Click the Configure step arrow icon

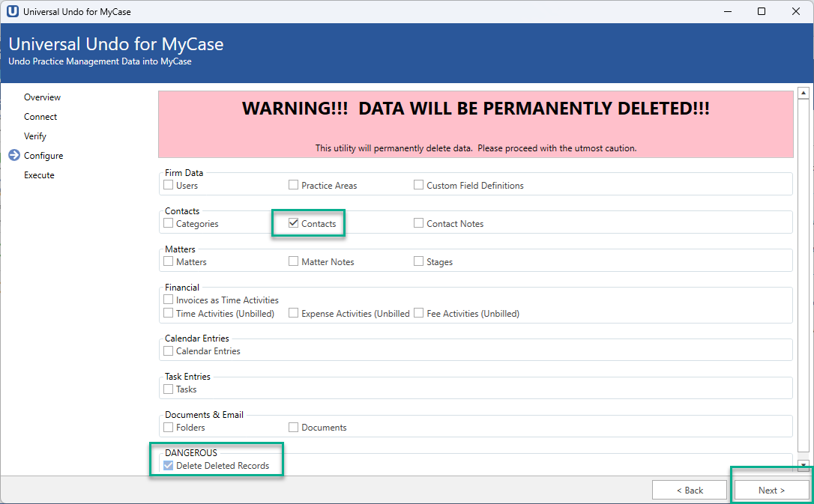click(14, 156)
